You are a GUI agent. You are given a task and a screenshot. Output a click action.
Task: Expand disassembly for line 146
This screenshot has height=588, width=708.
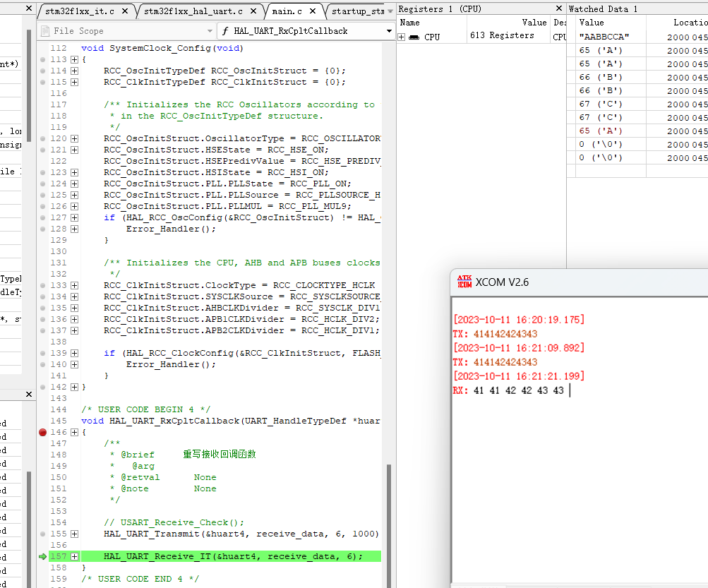[75, 433]
